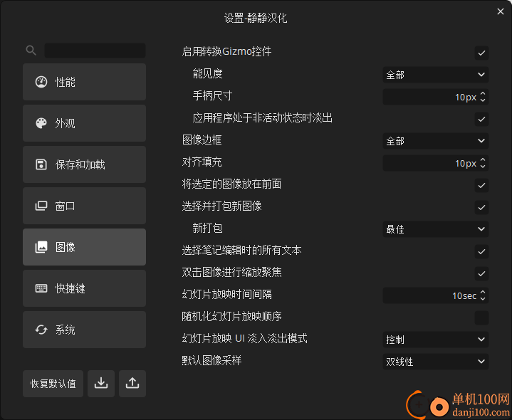Close the settings dialog

point(500,11)
